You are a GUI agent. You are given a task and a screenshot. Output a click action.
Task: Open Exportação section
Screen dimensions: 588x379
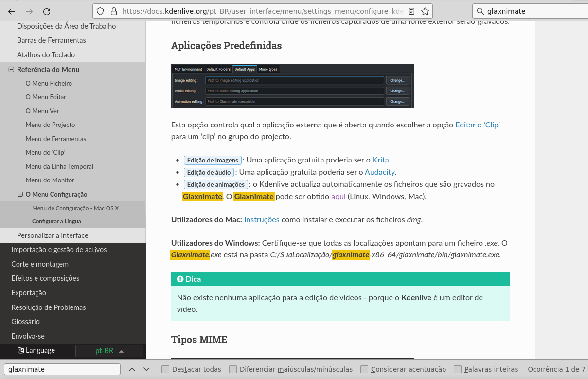(29, 293)
